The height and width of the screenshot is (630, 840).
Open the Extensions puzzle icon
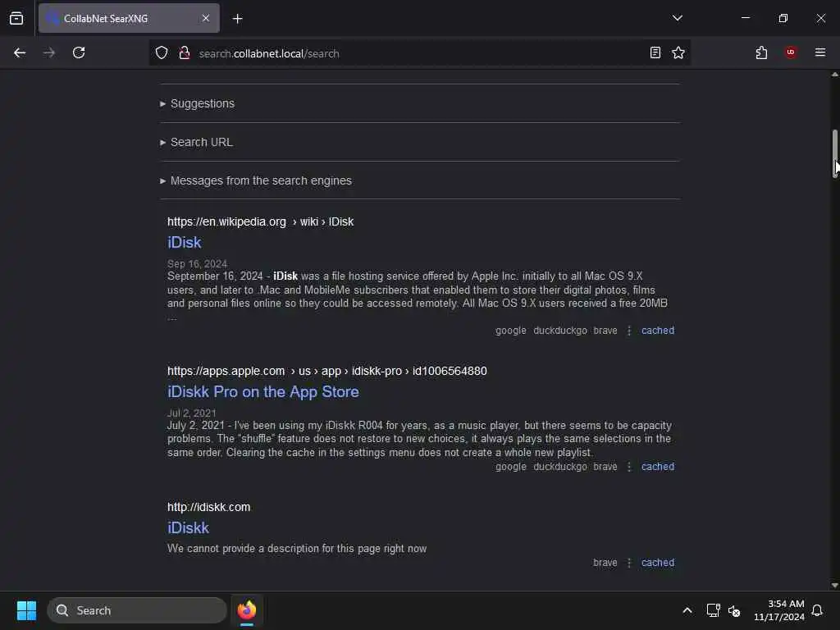pos(761,53)
